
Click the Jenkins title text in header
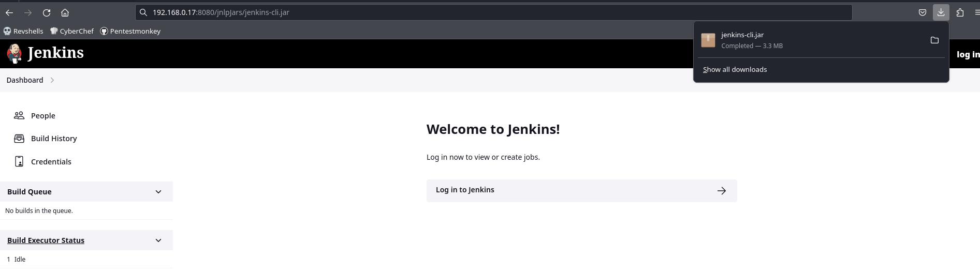(x=55, y=53)
